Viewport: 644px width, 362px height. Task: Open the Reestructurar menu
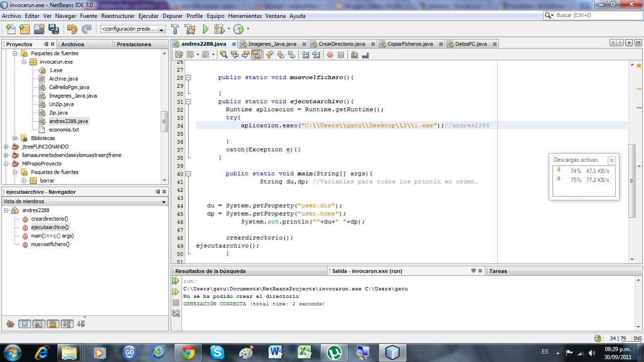118,16
